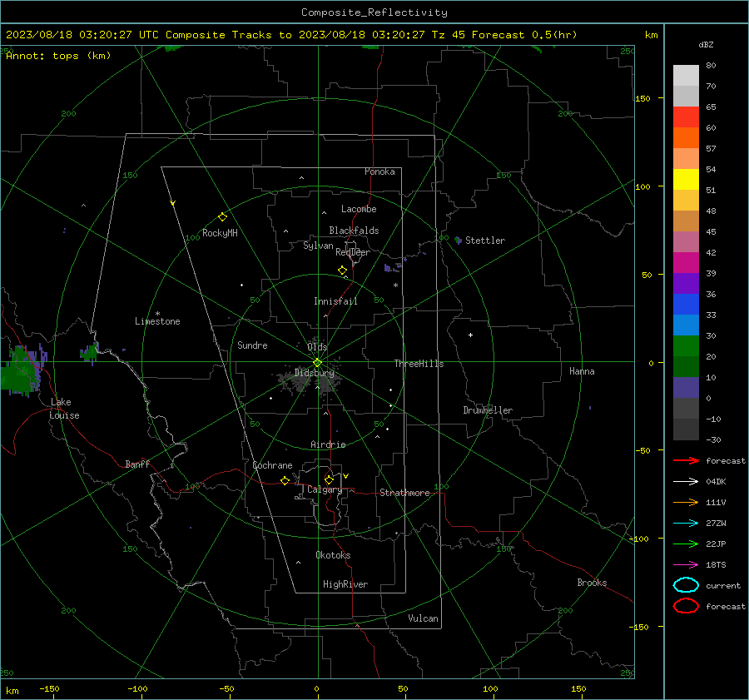Click the purple echo beside Stettler
The height and width of the screenshot is (700, 749).
pos(458,240)
